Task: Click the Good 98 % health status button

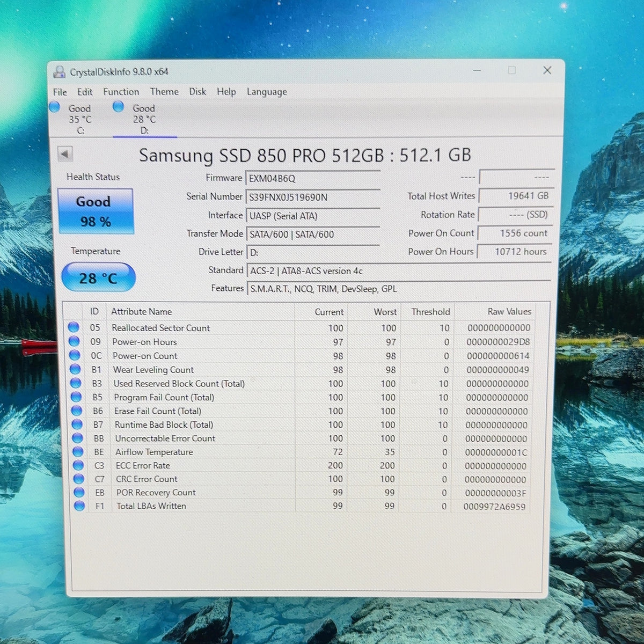Action: click(x=96, y=211)
